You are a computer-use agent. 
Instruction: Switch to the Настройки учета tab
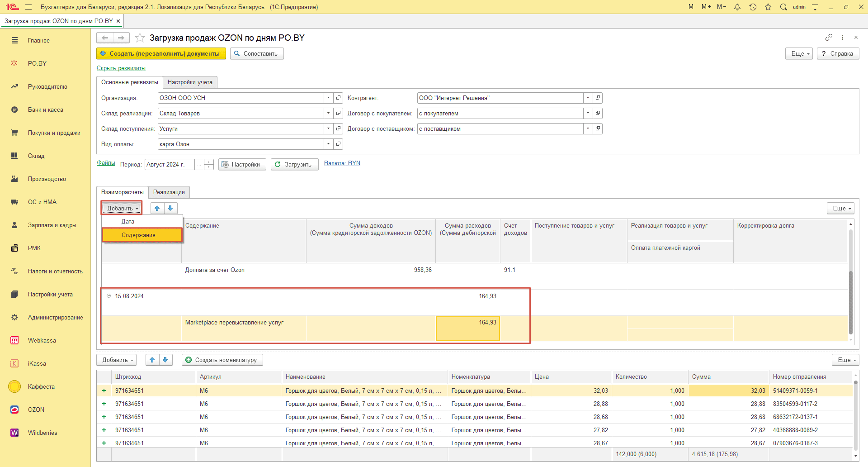click(x=190, y=82)
